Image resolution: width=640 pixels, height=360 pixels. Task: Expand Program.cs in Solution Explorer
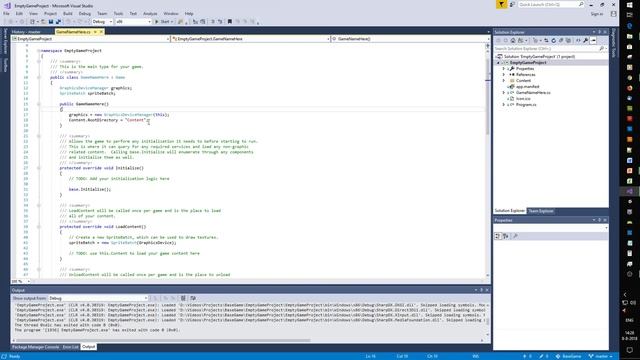click(x=504, y=104)
